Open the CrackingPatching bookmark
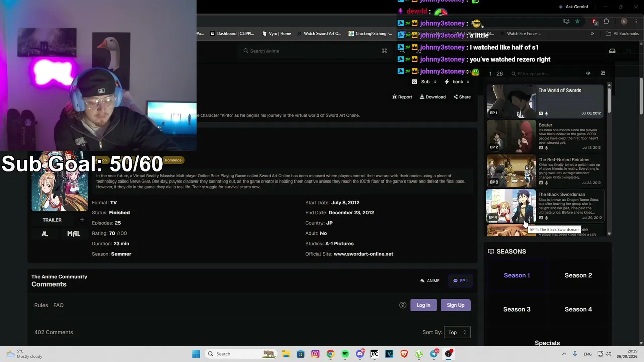 click(371, 34)
